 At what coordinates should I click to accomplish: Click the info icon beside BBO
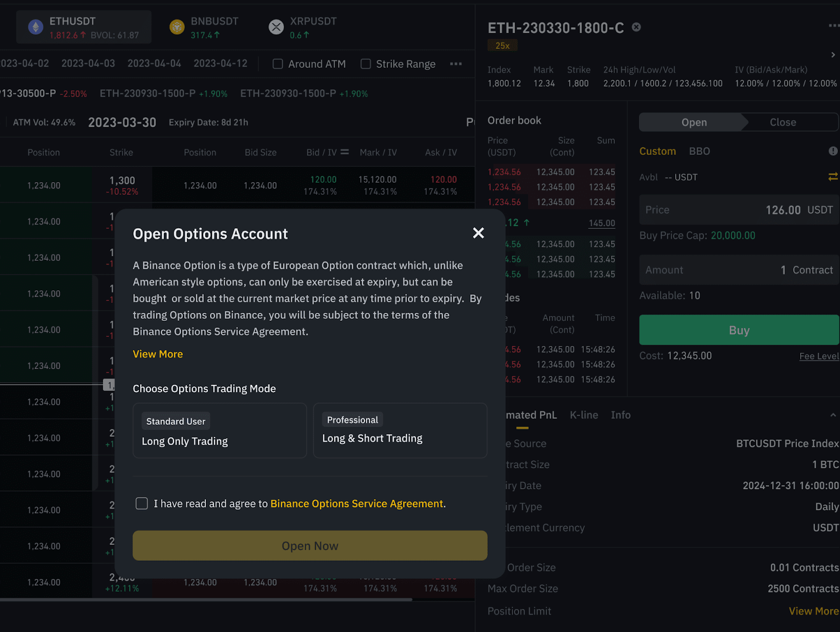click(x=833, y=151)
